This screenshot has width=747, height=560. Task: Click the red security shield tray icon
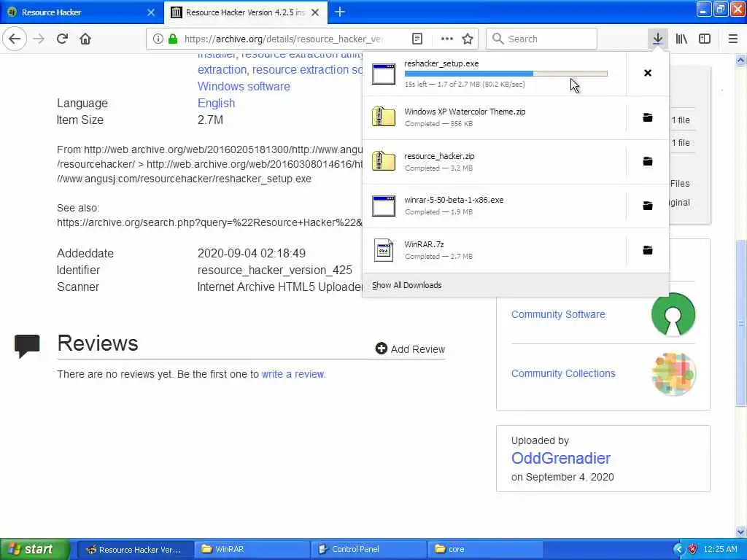(x=692, y=550)
